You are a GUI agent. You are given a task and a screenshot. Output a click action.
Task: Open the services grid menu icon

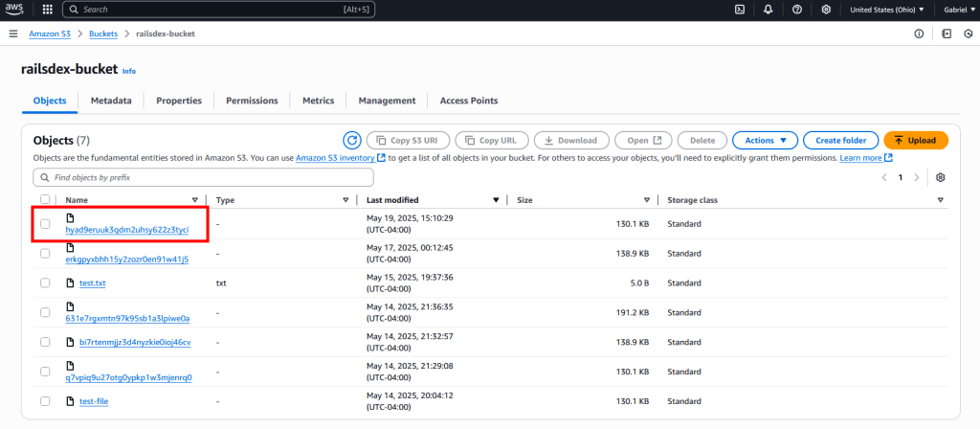[47, 10]
